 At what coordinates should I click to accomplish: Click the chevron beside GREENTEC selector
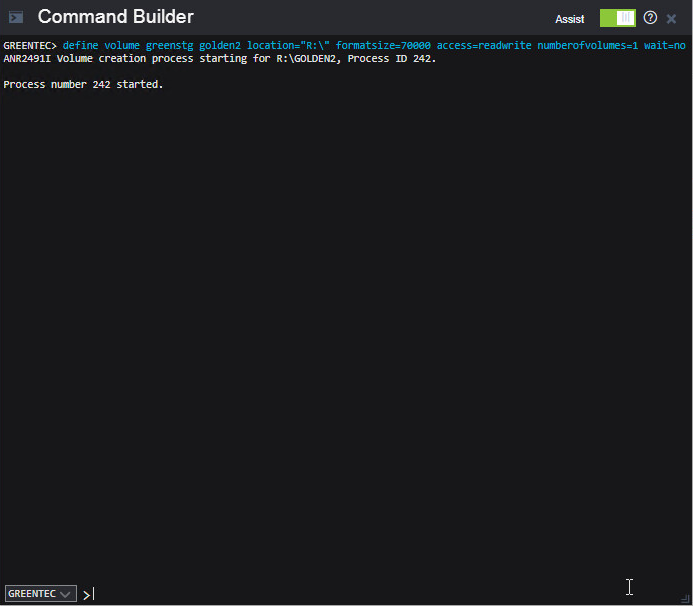(x=66, y=594)
